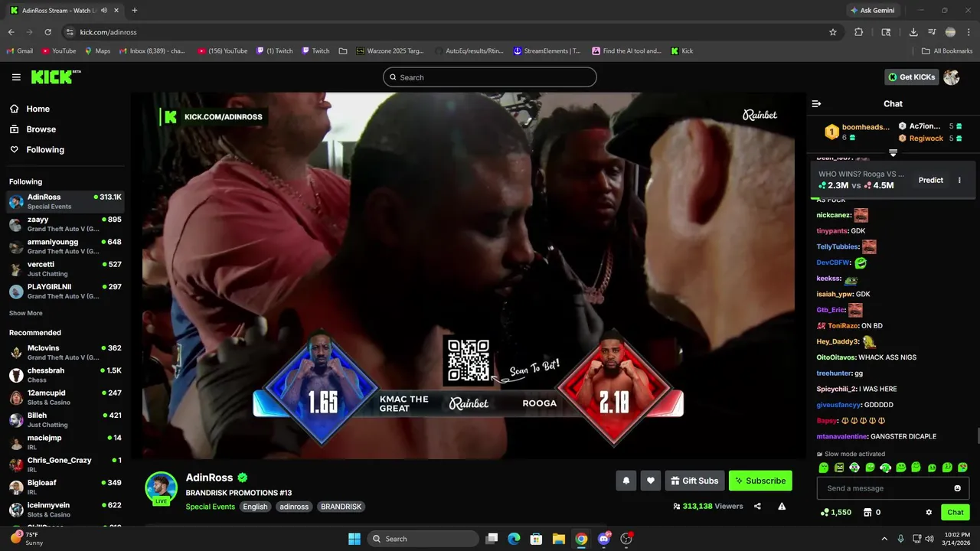Image resolution: width=980 pixels, height=551 pixels.
Task: Click the Gift Subs button
Action: tap(694, 481)
